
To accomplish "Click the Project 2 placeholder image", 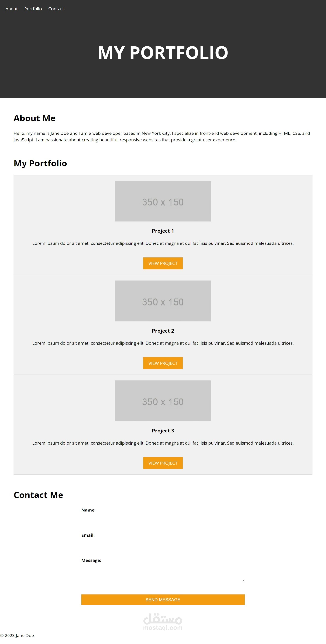I will click(x=163, y=301).
